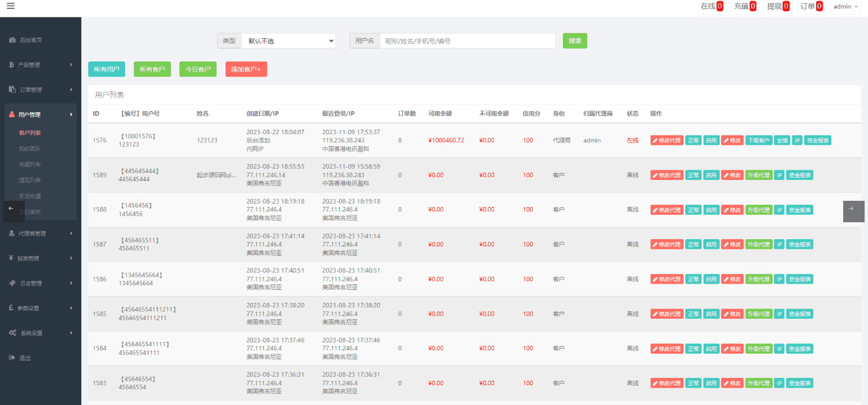Open the 类型 dropdown showing 默认不选

tap(288, 41)
